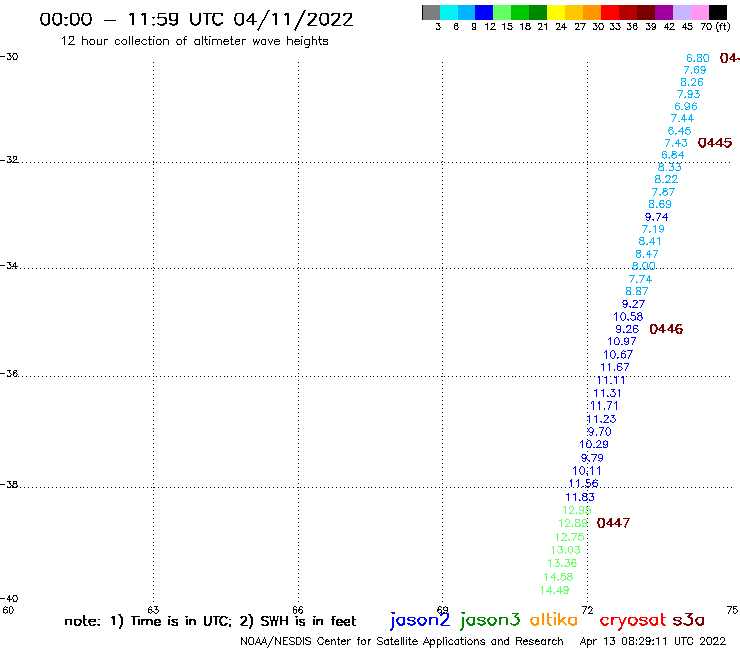Click the latitude axis label '-32'
740x650 pixels.
coord(9,160)
